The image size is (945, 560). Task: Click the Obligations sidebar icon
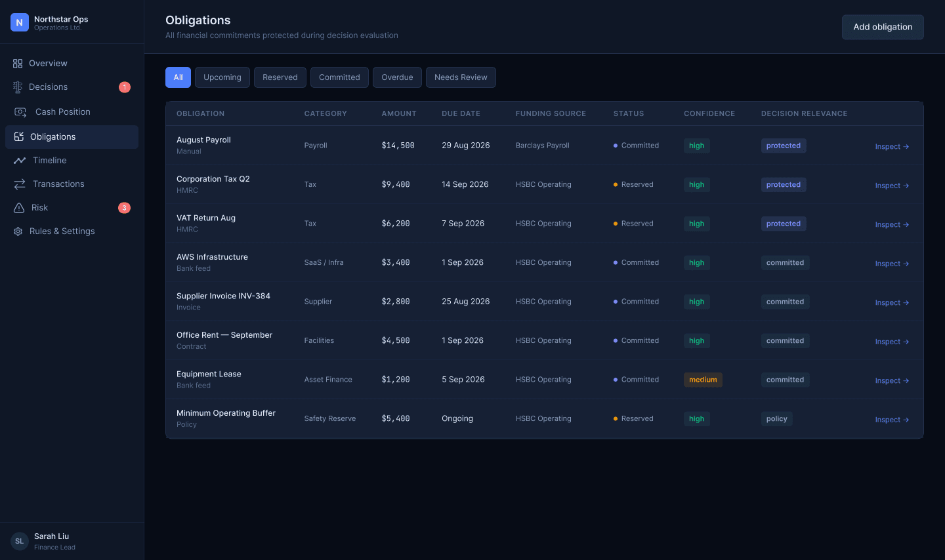(19, 136)
